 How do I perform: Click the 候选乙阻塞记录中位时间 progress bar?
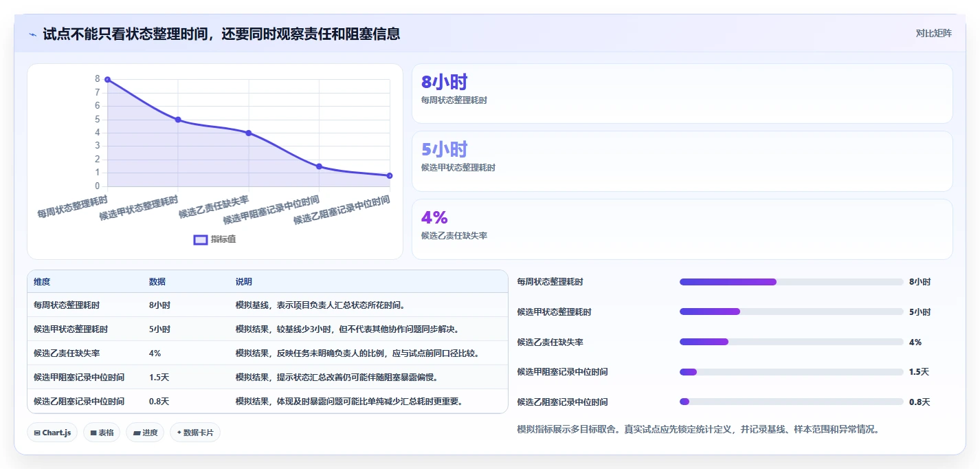pos(791,402)
